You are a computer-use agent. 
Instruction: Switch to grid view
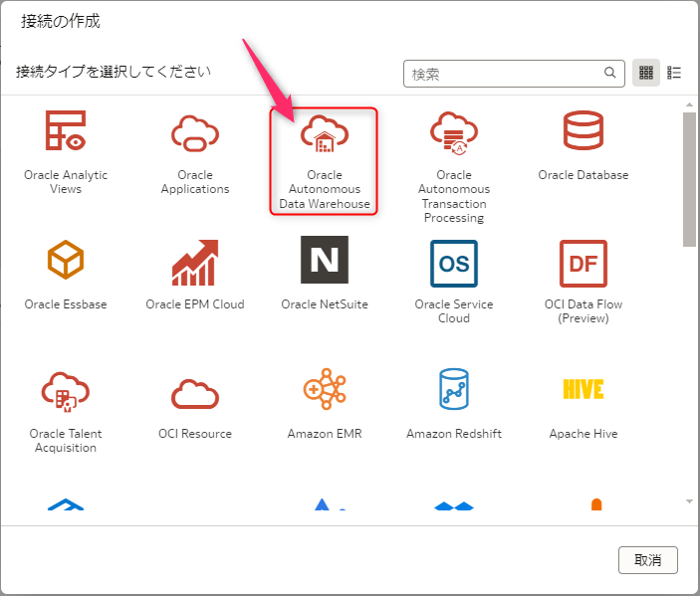[646, 73]
